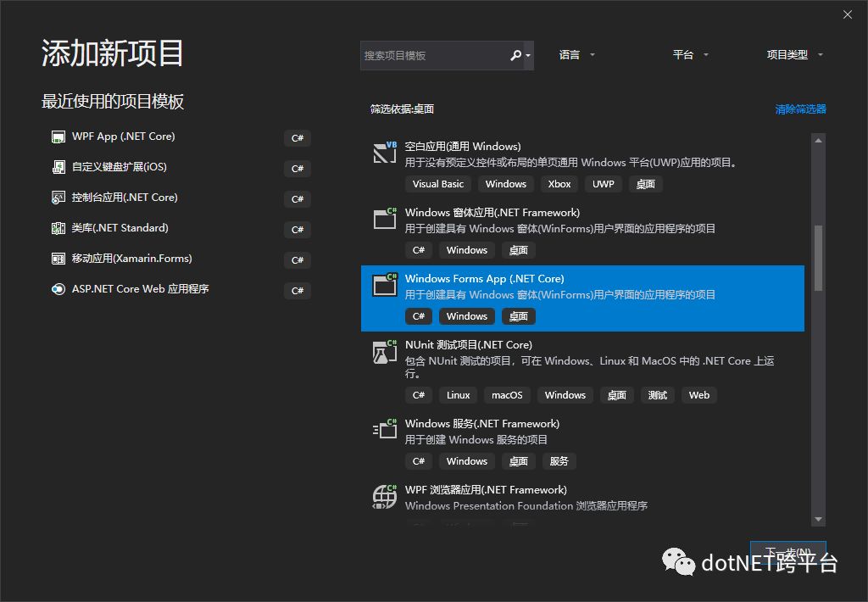Click the 控制台应用(.NET Core) template icon
Image resolution: width=868 pixels, height=602 pixels.
tap(58, 198)
